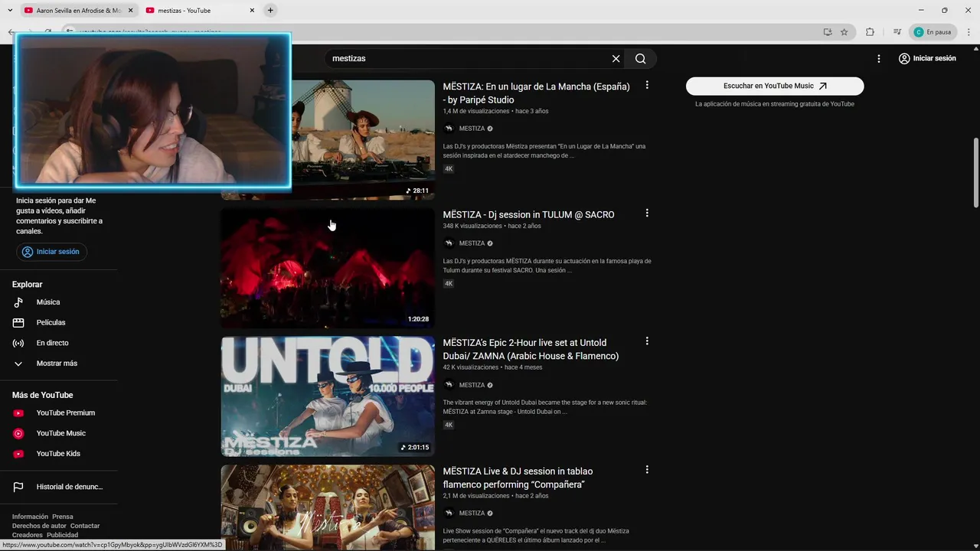Click browser back arrow
Viewport: 980px width, 551px height.
click(x=11, y=32)
